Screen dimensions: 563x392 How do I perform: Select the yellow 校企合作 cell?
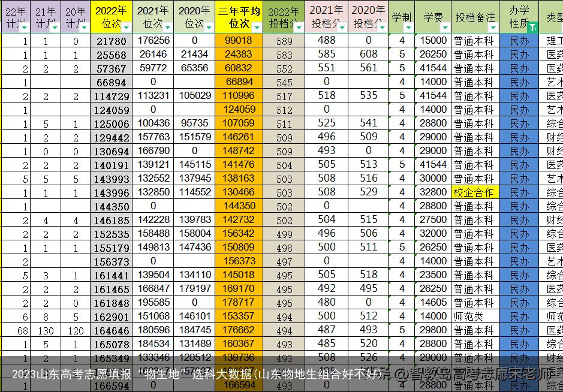click(473, 192)
